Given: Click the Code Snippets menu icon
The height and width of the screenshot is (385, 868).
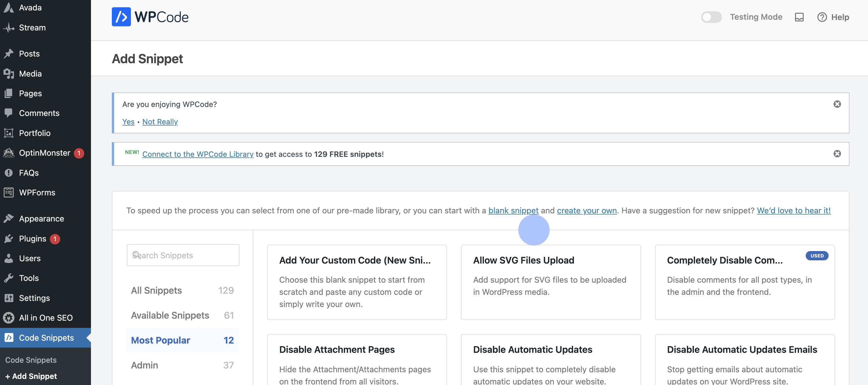Looking at the screenshot, I should pos(9,337).
